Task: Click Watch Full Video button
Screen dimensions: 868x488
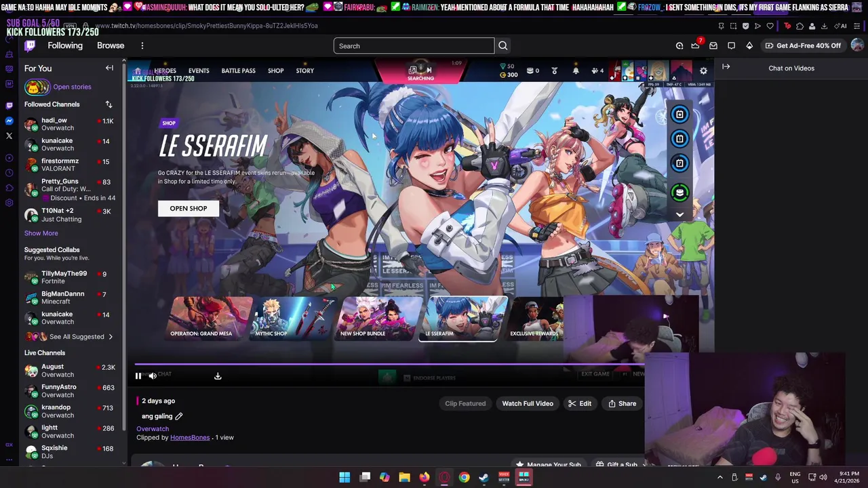Action: tap(528, 403)
